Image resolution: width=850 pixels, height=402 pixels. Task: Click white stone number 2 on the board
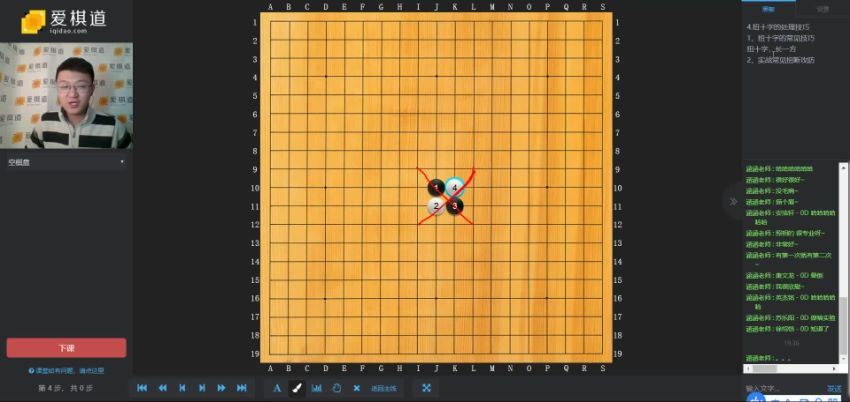point(436,206)
